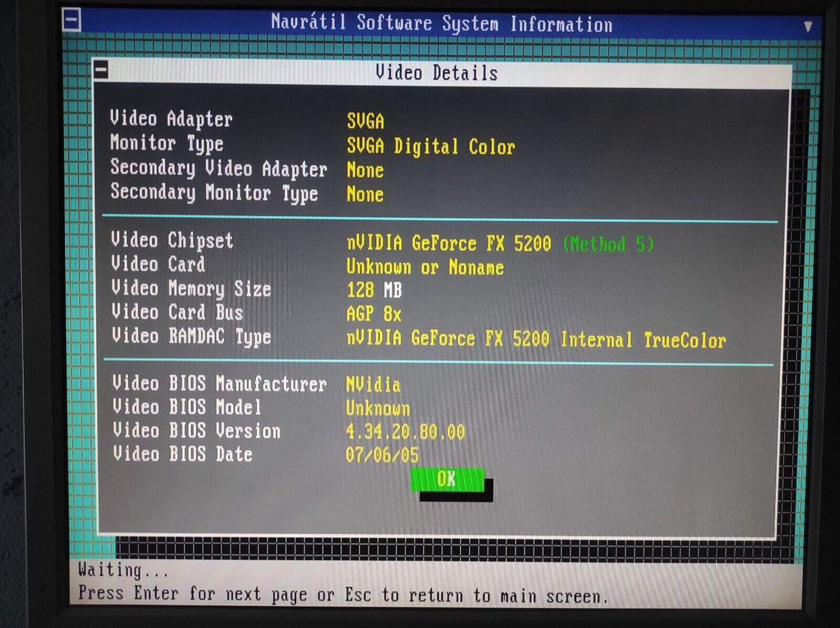Viewport: 840px width, 628px height.
Task: Click the Navrátil Software System Information title
Action: [441, 24]
